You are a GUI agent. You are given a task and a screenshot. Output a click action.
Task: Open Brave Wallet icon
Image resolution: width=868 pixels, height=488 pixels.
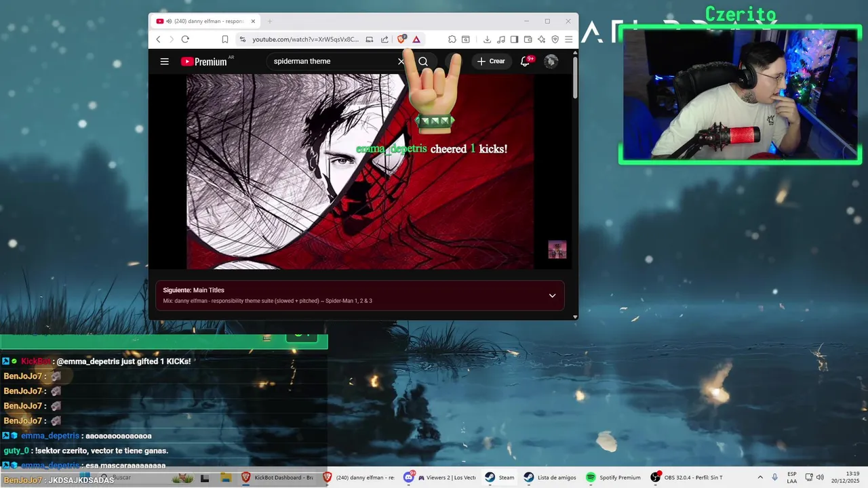[x=528, y=39]
